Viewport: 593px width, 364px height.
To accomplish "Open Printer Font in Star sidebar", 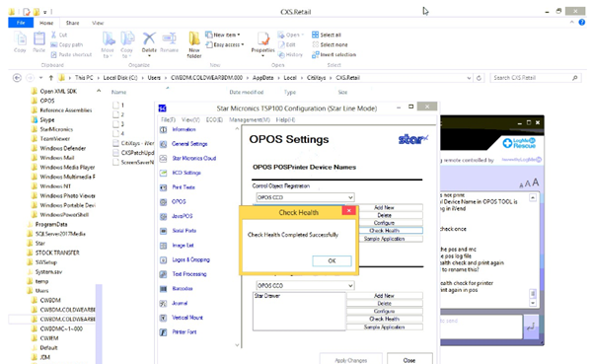I will tap(185, 331).
